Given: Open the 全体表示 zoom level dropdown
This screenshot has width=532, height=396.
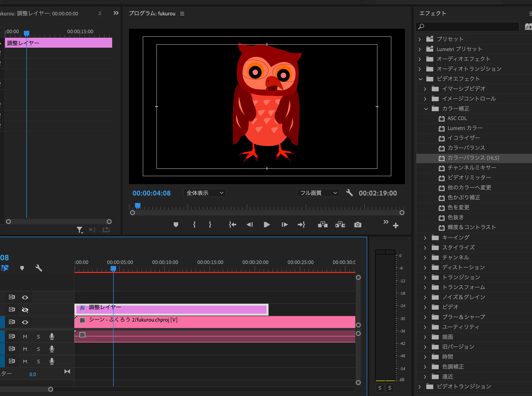Looking at the screenshot, I should (204, 193).
